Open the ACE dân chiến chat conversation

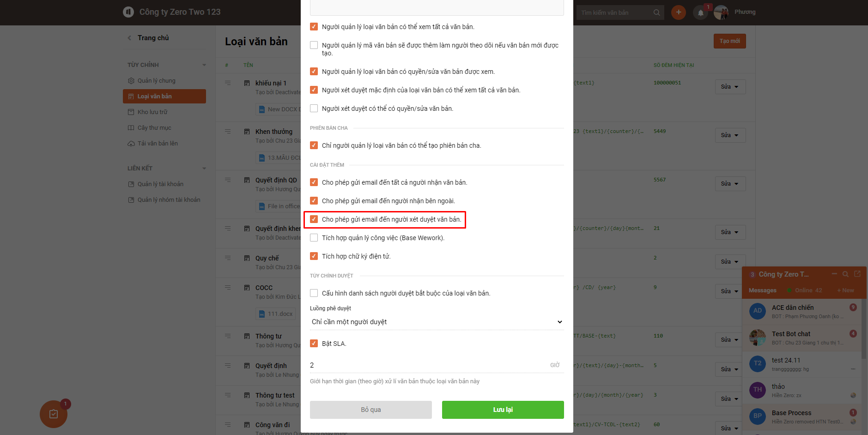[x=802, y=312]
